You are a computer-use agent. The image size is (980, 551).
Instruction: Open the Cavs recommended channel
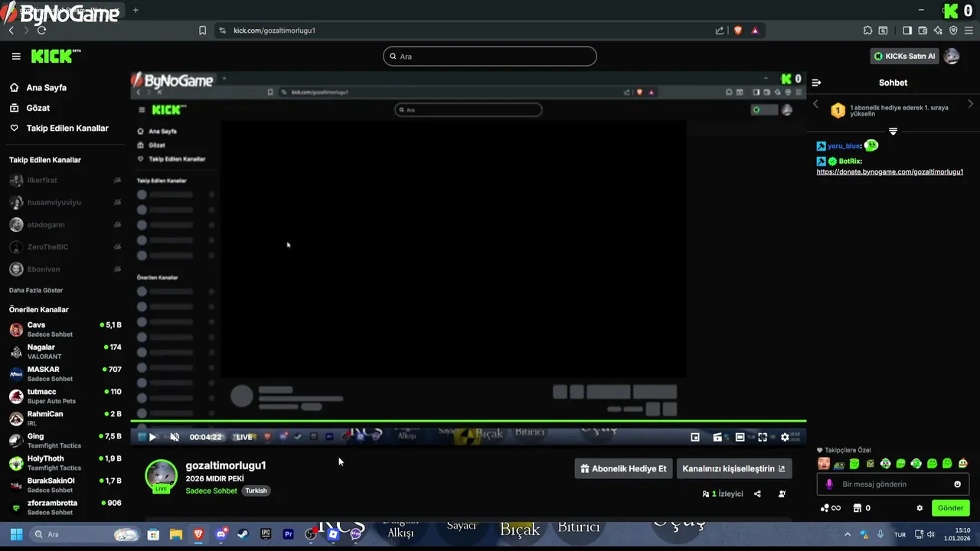point(65,329)
